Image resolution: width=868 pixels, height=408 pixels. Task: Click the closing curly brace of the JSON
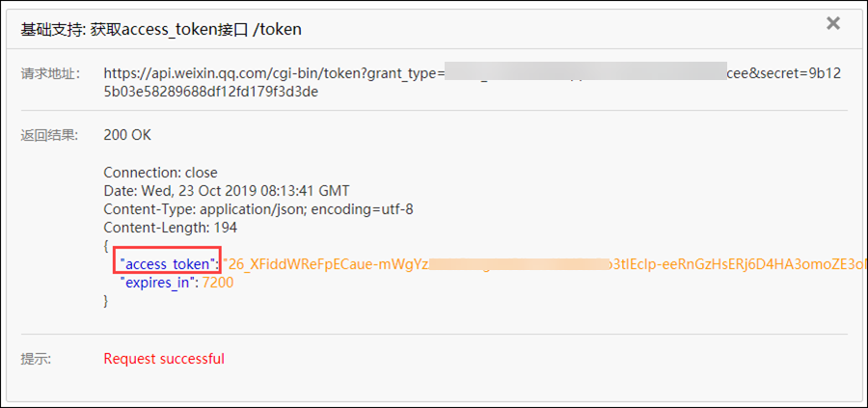(x=106, y=301)
